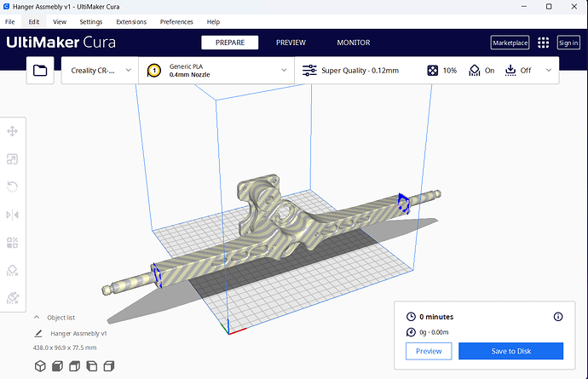Open Generic PLA material dropdown

(x=216, y=71)
